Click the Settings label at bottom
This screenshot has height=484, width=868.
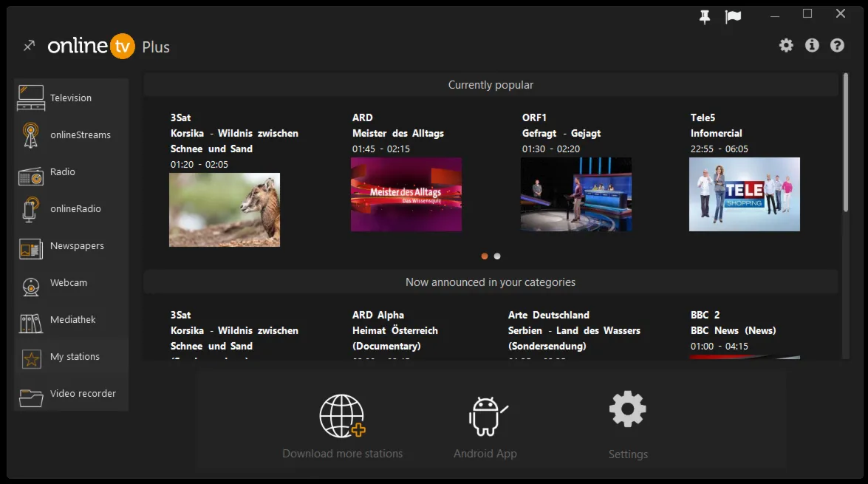pyautogui.click(x=629, y=454)
